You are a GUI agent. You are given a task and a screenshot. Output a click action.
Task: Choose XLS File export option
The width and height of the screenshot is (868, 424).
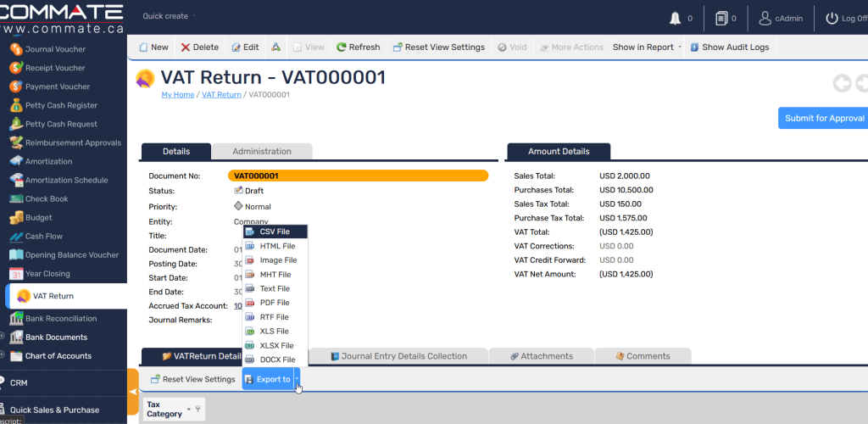pyautogui.click(x=275, y=332)
